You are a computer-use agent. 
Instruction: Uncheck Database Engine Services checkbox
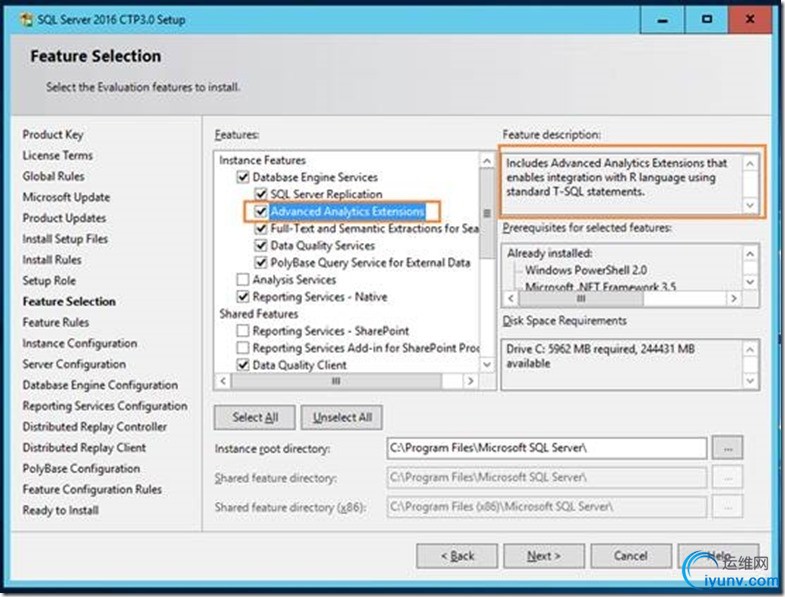(x=243, y=177)
